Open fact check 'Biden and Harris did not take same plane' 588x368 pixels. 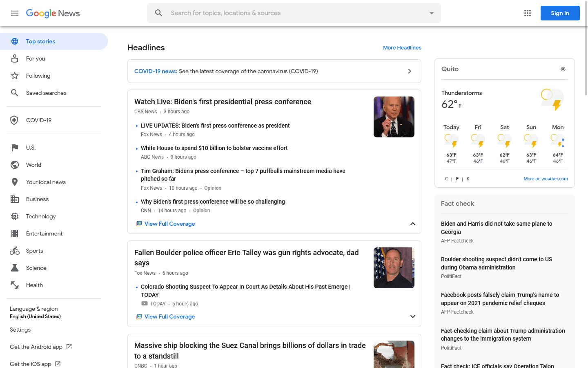[497, 228]
